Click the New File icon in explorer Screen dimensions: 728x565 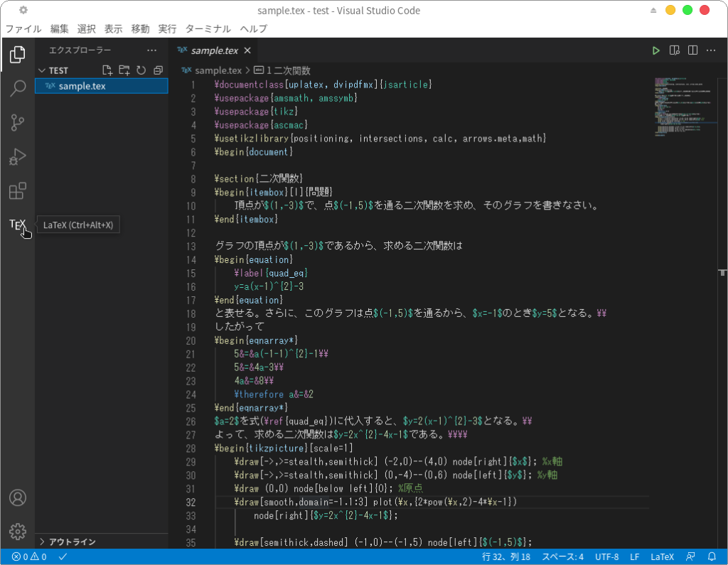tap(107, 70)
